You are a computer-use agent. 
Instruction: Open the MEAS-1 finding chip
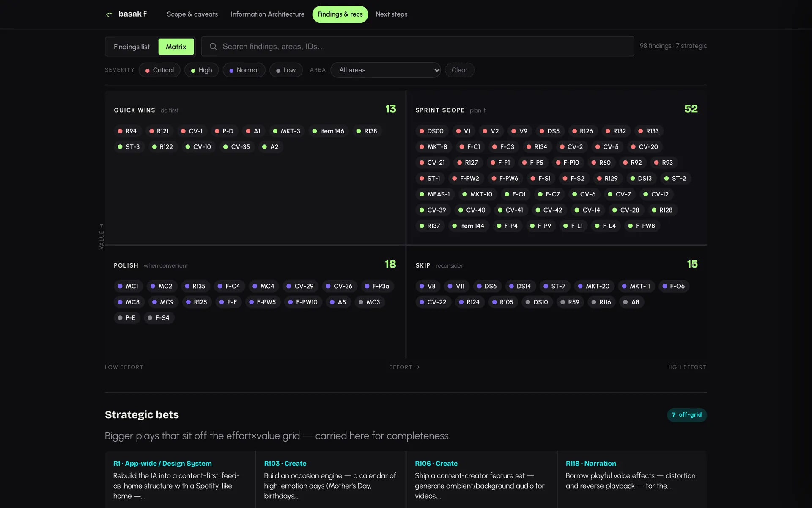click(434, 194)
